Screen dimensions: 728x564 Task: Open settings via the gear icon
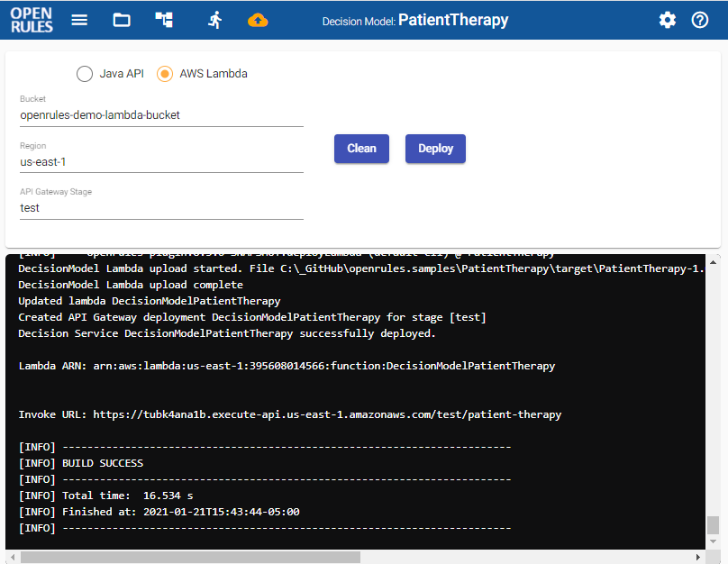[x=668, y=20]
